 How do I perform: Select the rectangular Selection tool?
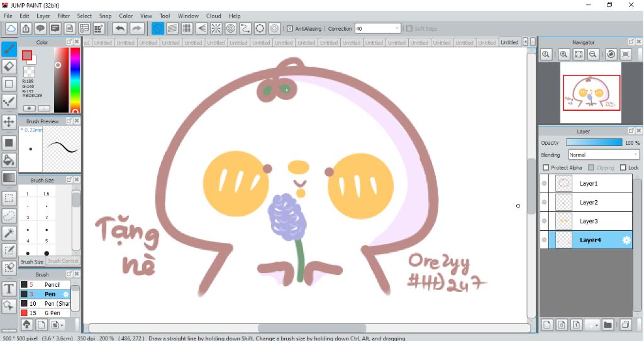pyautogui.click(x=9, y=198)
